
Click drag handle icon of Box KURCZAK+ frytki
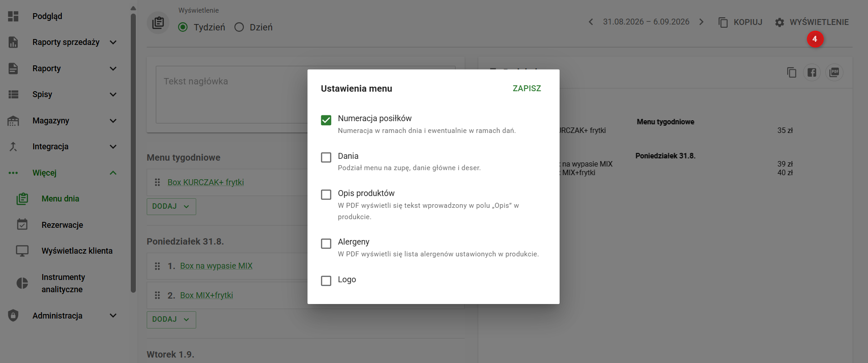tap(157, 182)
